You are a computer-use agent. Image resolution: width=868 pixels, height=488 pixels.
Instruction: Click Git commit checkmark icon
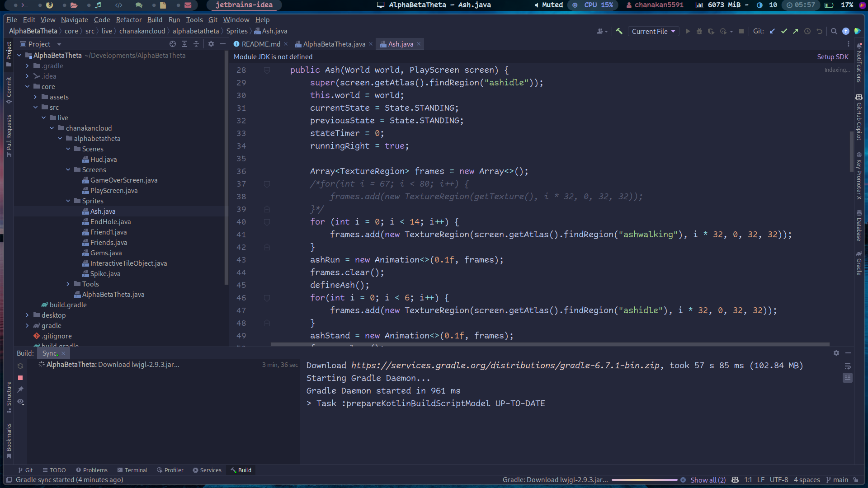click(x=784, y=31)
